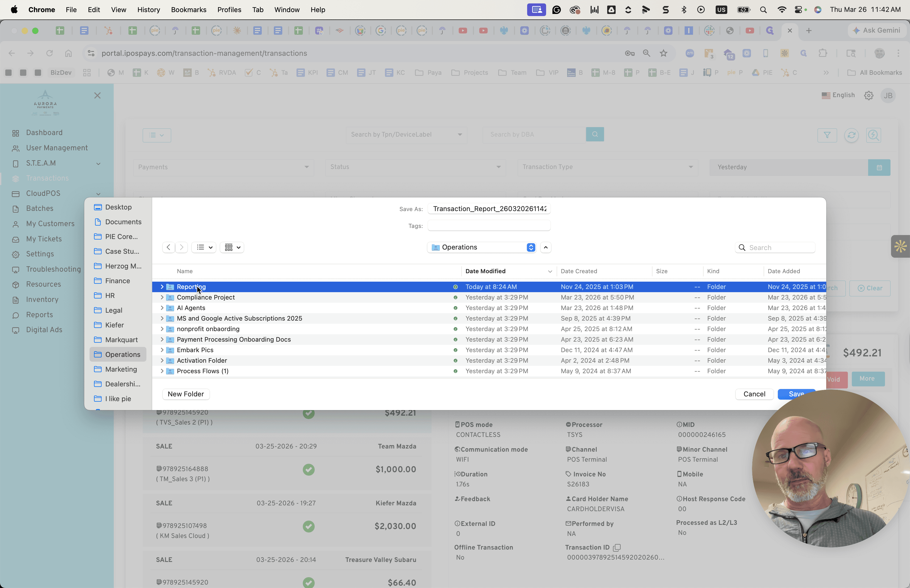Close the portal sidebar with X

click(97, 96)
